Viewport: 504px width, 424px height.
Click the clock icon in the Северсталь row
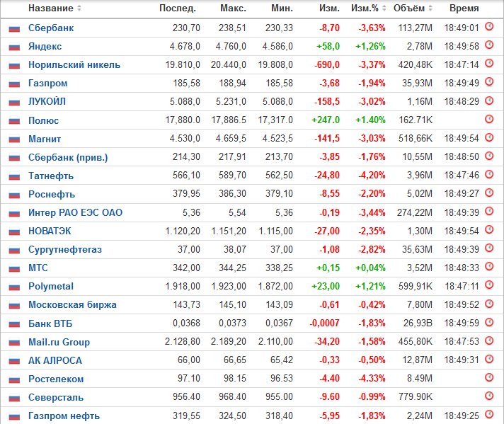489,396
